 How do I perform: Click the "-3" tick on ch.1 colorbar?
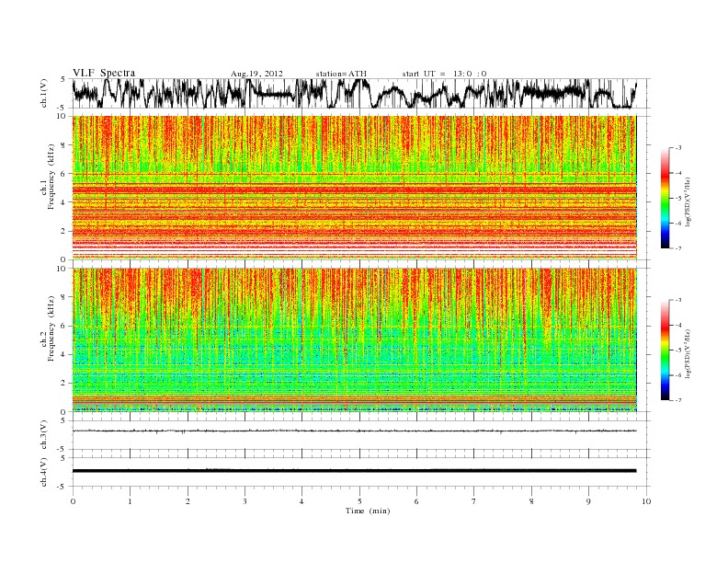tap(678, 148)
